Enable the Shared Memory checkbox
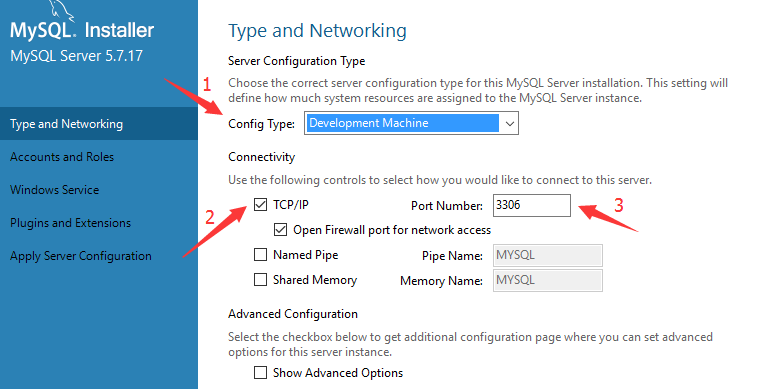This screenshot has height=389, width=772. tap(260, 280)
